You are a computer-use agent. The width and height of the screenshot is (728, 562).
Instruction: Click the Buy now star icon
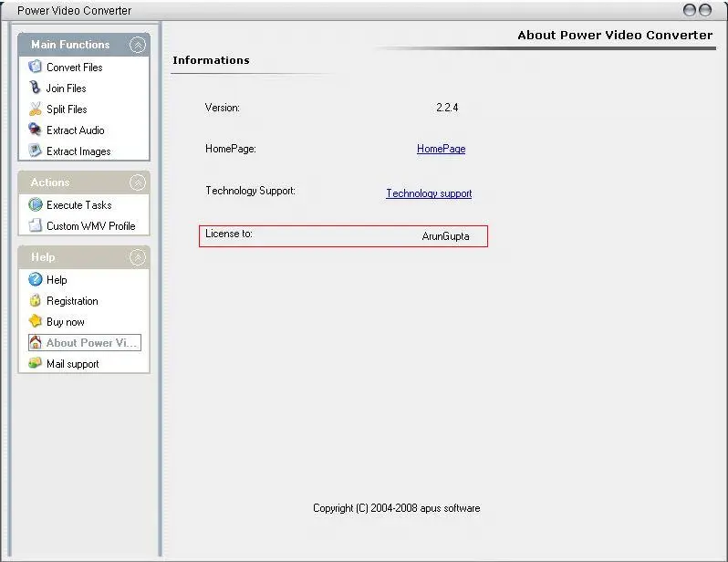tap(36, 321)
